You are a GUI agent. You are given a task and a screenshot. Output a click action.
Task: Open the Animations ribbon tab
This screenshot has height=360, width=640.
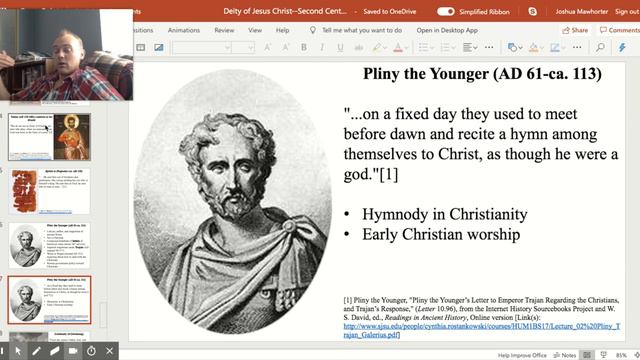coord(184,30)
